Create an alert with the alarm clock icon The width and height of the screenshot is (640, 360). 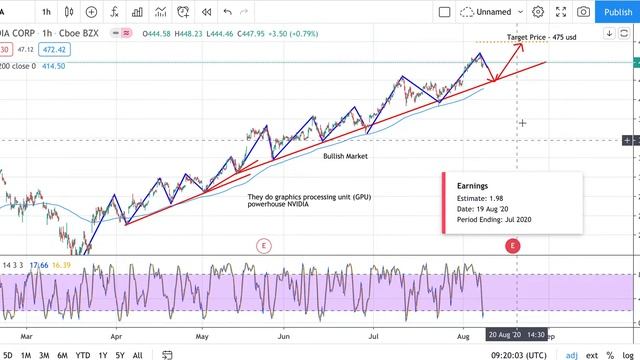[183, 12]
